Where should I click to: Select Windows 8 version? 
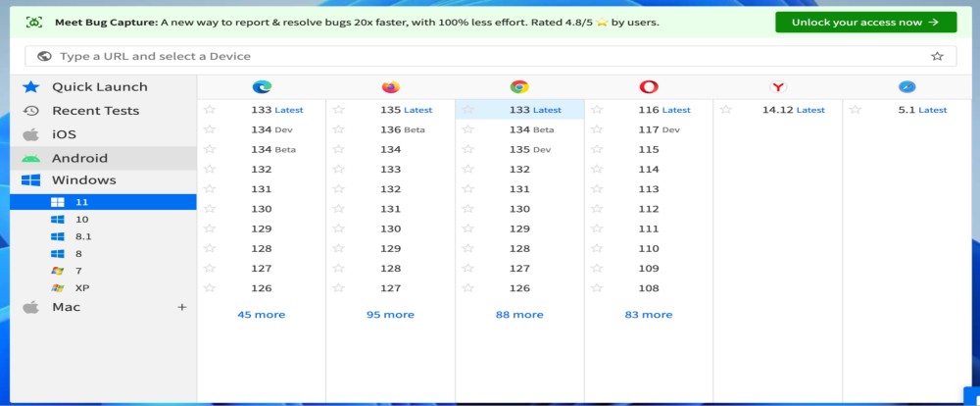tap(103, 254)
